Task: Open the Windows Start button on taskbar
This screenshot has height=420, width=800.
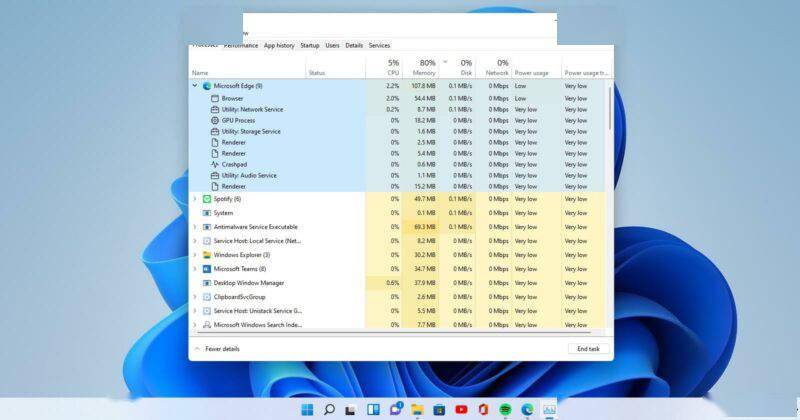Action: click(305, 409)
